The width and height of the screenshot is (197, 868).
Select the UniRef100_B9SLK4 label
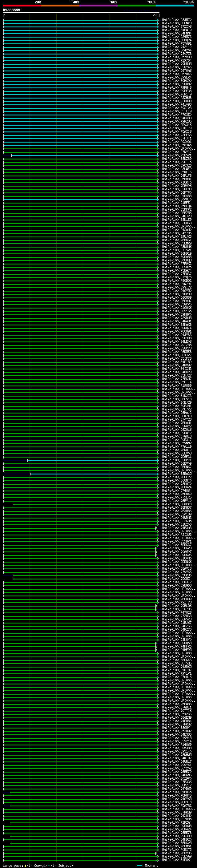(x=176, y=78)
